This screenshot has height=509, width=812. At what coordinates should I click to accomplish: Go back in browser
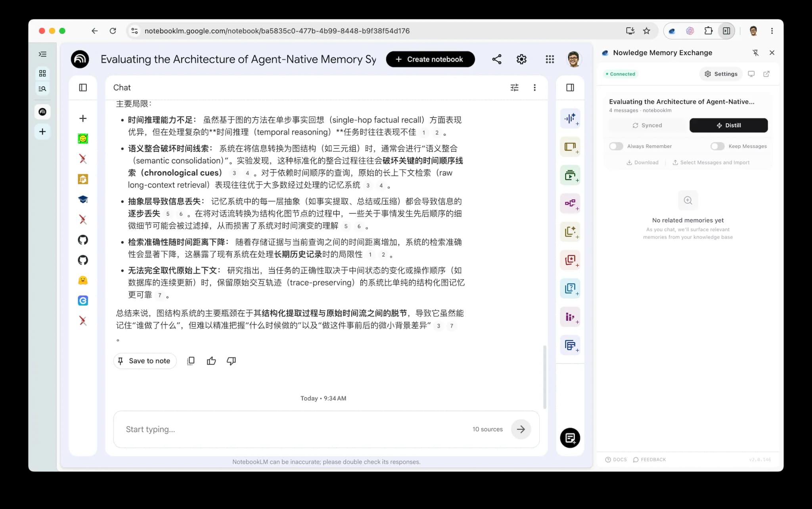pos(94,31)
